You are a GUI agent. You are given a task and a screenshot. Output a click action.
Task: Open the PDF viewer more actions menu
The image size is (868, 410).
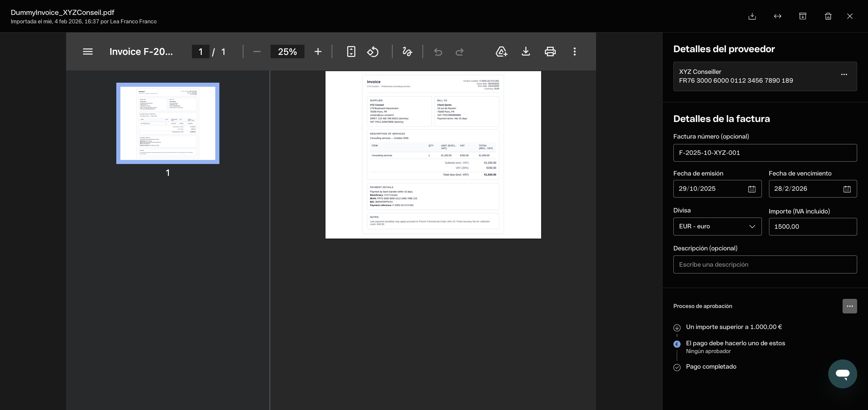click(x=574, y=52)
